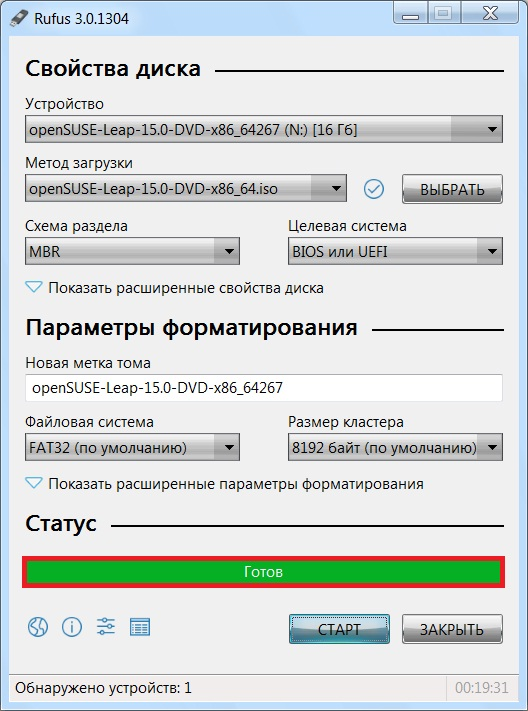Expand advanced format options triangle
The image size is (528, 711).
(34, 483)
